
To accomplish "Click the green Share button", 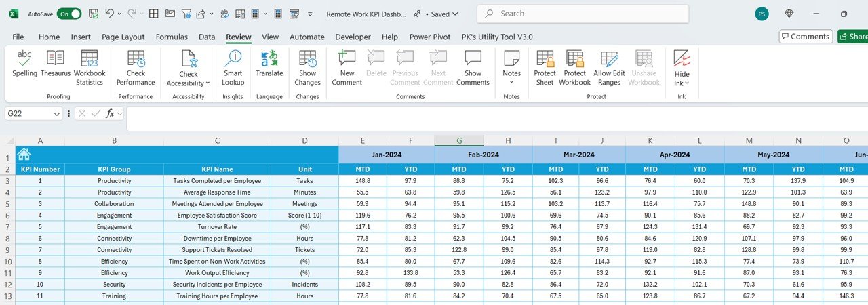I will point(853,37).
